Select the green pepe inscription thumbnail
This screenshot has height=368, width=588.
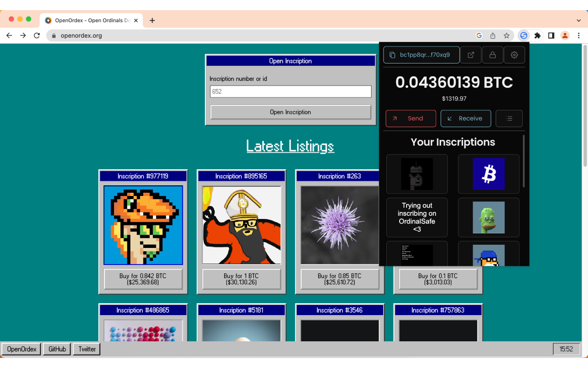[x=489, y=217]
